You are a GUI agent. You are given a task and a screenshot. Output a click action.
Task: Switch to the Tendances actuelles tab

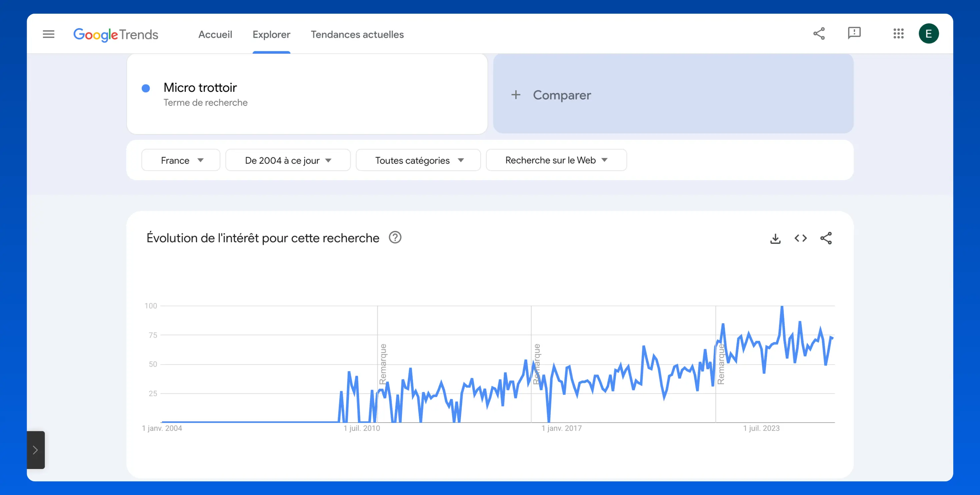tap(357, 35)
